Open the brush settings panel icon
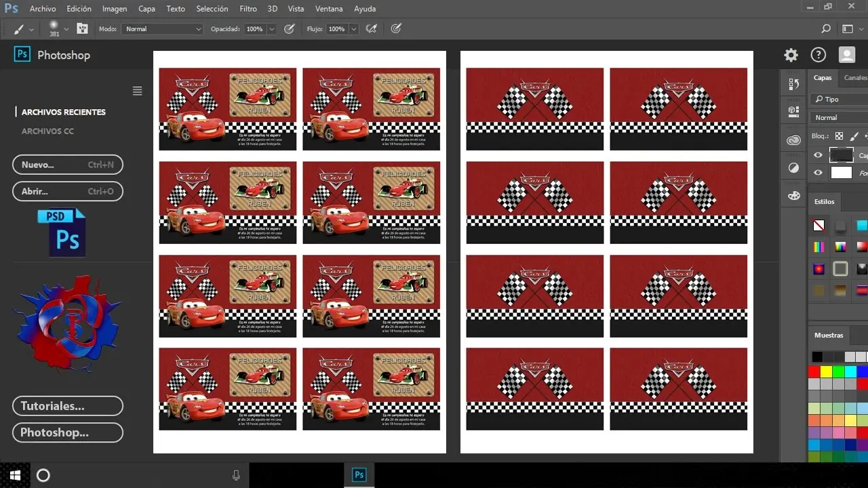Screen dimensions: 868x488 [82, 28]
